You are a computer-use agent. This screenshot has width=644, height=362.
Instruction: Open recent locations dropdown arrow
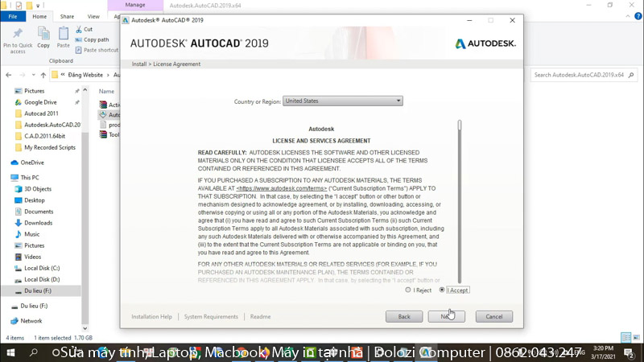point(34,75)
